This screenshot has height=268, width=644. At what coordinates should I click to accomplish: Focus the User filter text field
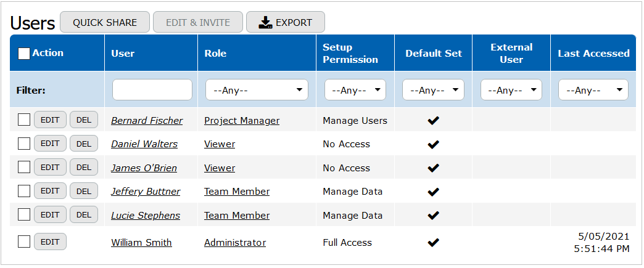[x=152, y=90]
